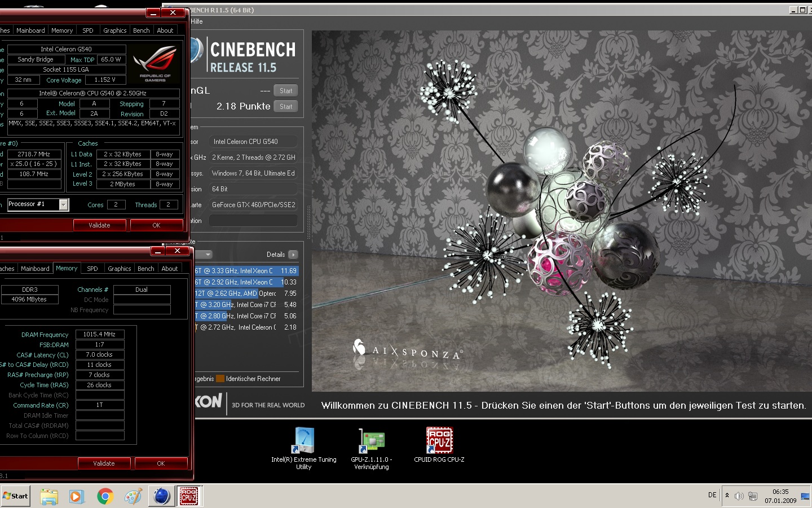The image size is (812, 508).
Task: Open Intel Extreme Tuning Utility desktop shortcut
Action: [x=303, y=449]
